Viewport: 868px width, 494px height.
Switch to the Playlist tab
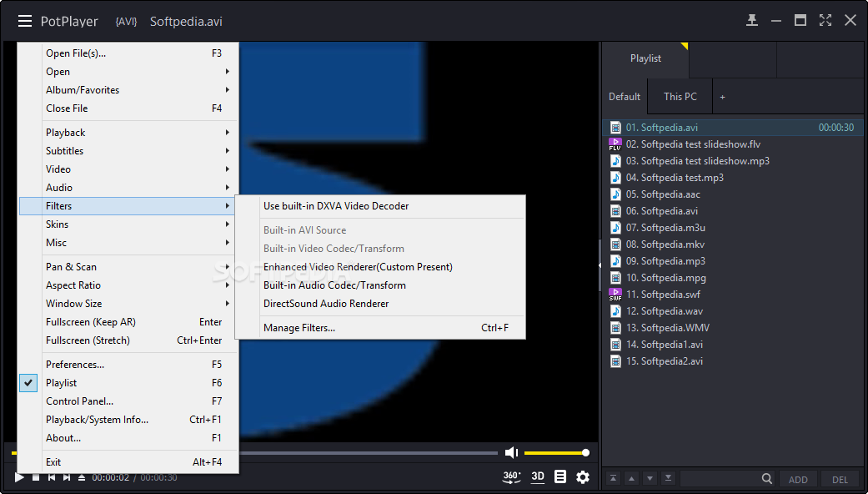click(645, 58)
